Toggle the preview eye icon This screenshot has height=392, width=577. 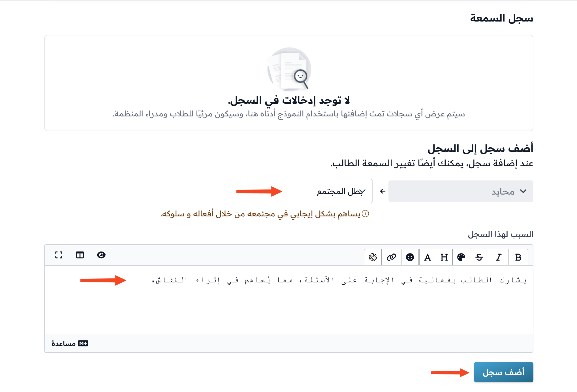click(101, 255)
